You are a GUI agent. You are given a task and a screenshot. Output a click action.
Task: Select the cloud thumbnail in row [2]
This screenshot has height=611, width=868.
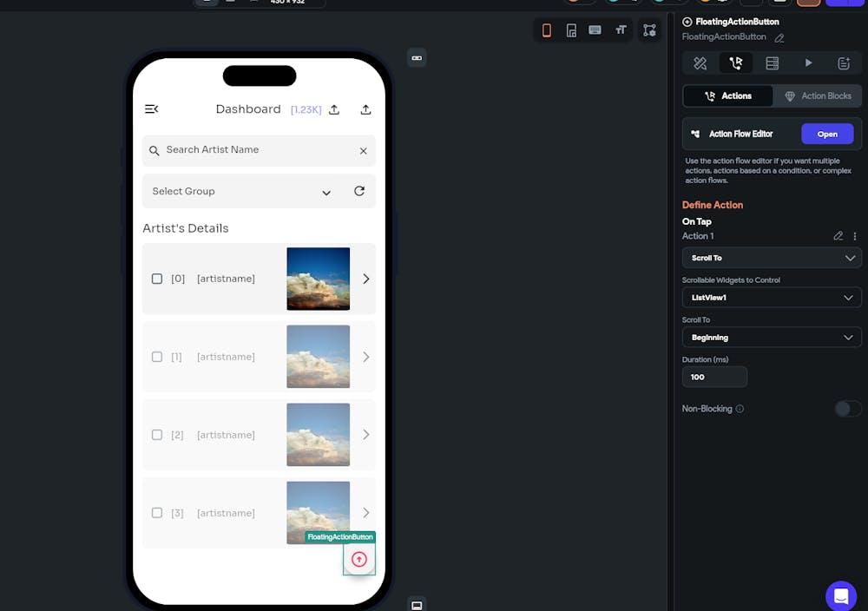click(319, 435)
